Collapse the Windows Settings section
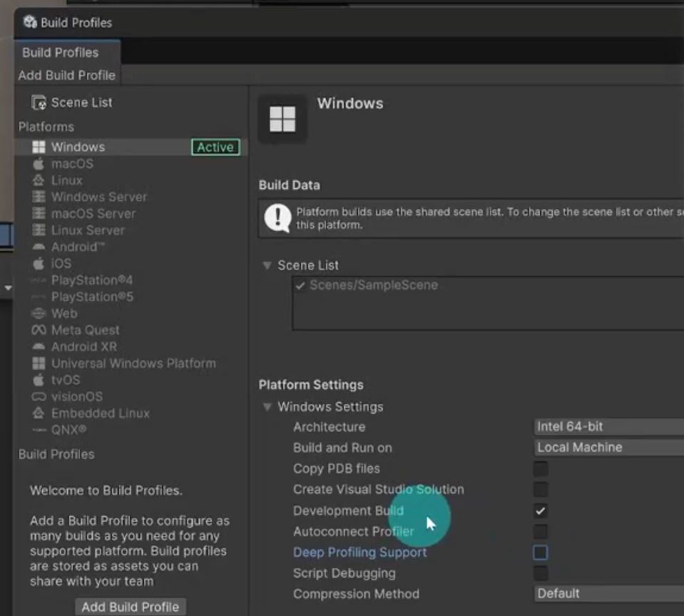This screenshot has height=616, width=684. [267, 407]
